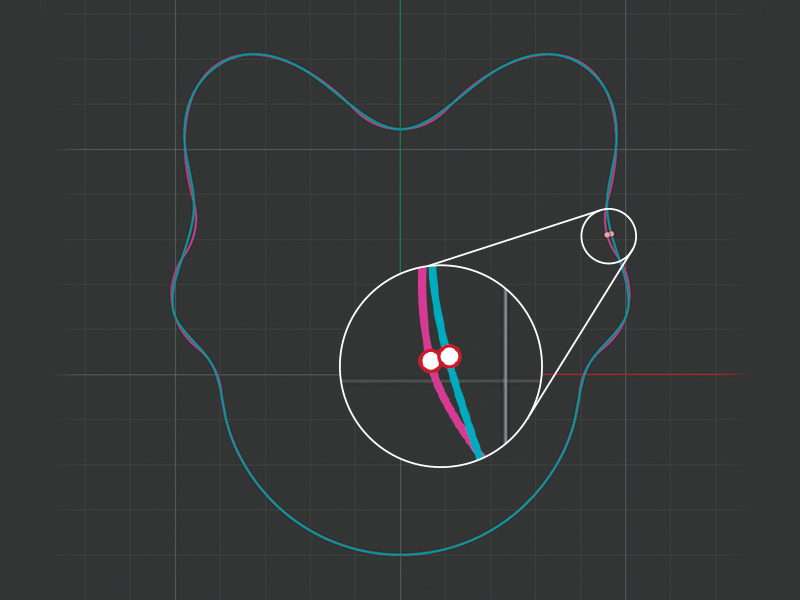Click the magenta curve inside the large magnifier
Image resolution: width=800 pixels, height=600 pixels.
[424, 310]
